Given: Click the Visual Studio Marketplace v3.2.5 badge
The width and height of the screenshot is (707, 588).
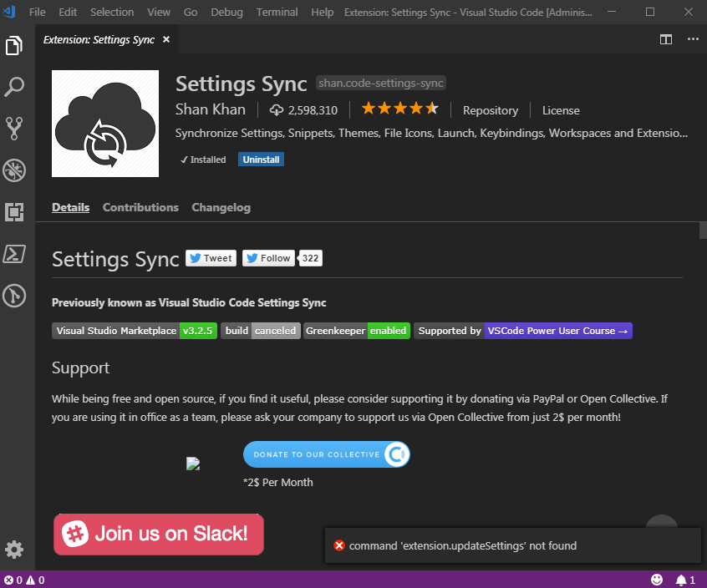Looking at the screenshot, I should pyautogui.click(x=135, y=331).
